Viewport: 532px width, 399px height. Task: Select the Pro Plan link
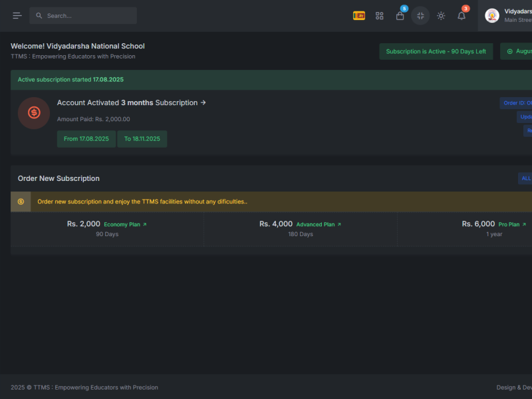coord(512,225)
